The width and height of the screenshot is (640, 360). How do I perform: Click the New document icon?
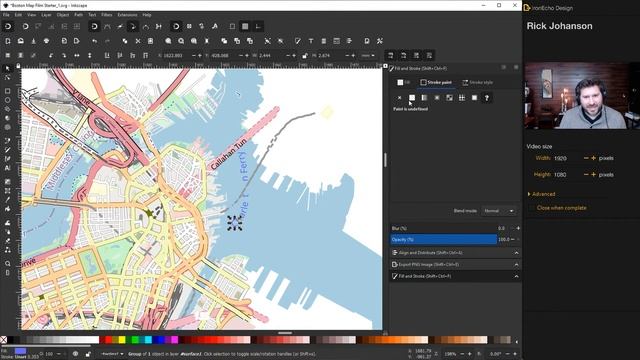pos(8,41)
